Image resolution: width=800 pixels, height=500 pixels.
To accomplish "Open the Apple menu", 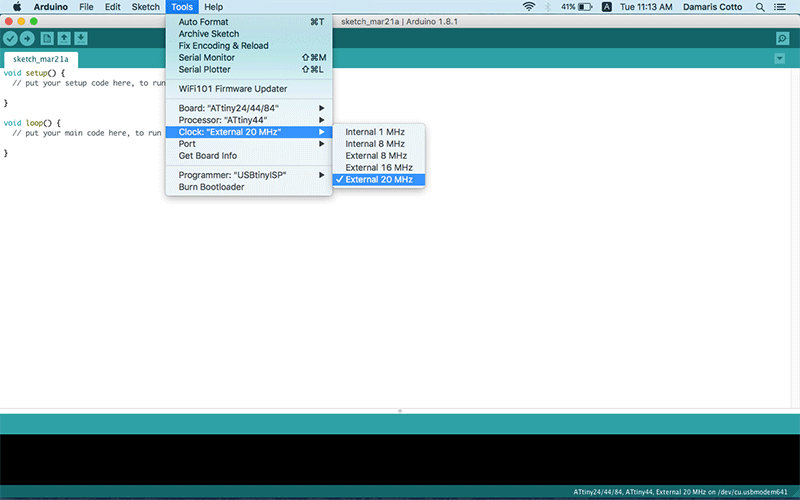I will [17, 7].
